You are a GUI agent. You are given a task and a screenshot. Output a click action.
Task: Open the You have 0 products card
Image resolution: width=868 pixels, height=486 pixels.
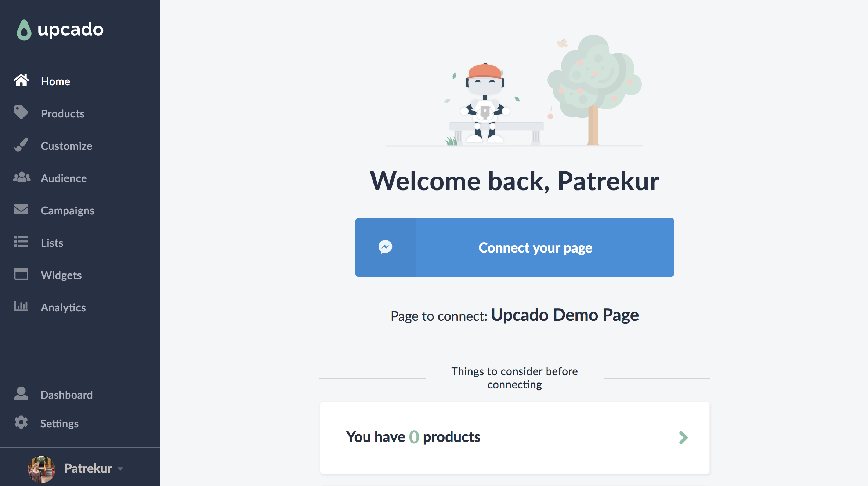[x=514, y=437]
